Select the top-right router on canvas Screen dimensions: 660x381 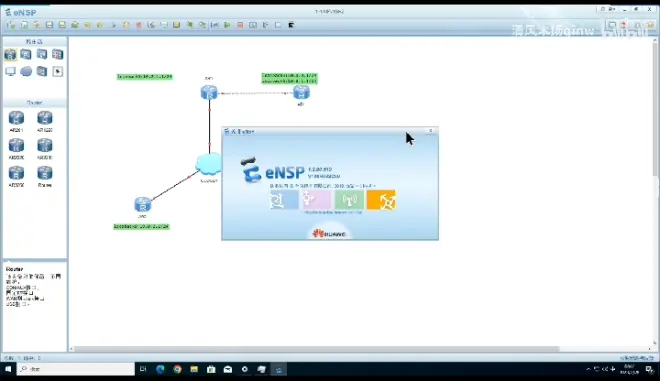point(301,92)
